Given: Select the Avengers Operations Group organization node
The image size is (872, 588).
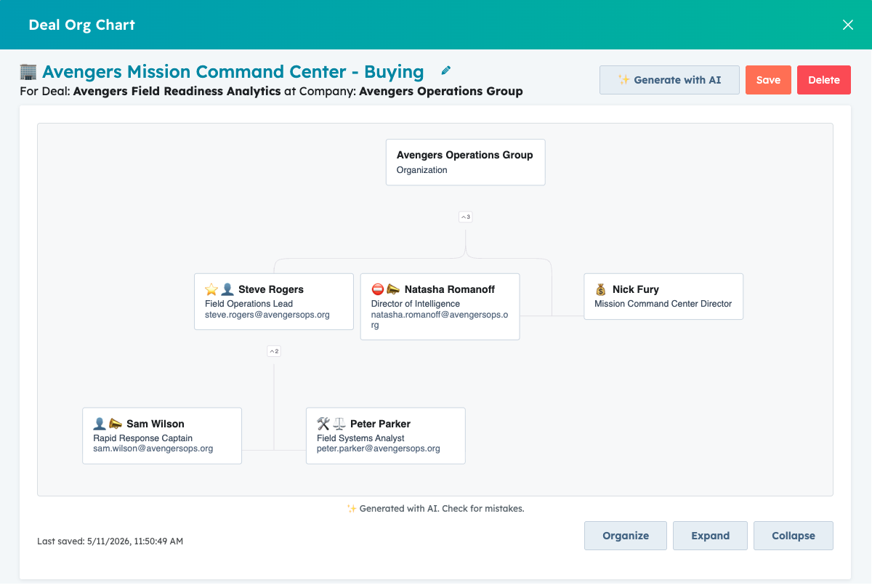Looking at the screenshot, I should tap(465, 162).
